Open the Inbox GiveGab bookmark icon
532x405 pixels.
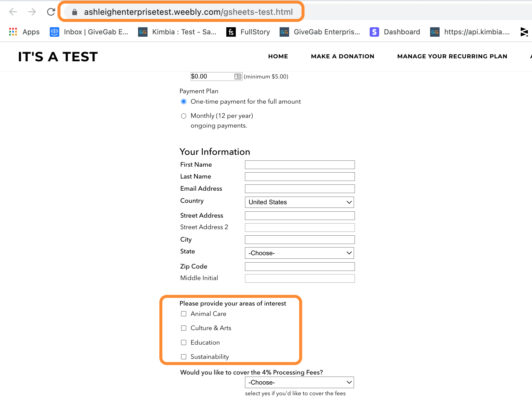tap(55, 32)
